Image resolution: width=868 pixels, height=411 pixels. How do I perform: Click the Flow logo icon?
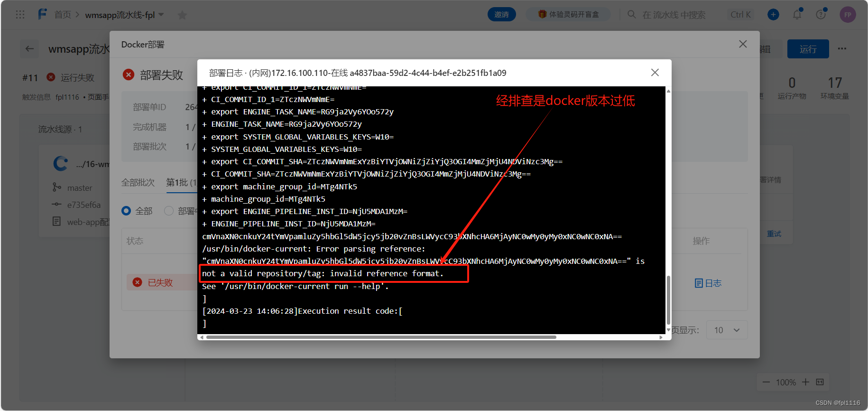tap(43, 14)
